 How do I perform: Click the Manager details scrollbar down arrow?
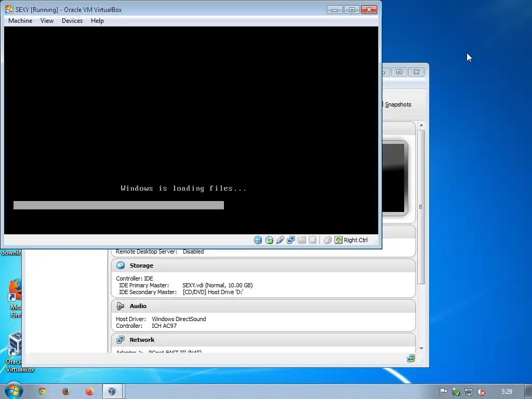tap(421, 349)
